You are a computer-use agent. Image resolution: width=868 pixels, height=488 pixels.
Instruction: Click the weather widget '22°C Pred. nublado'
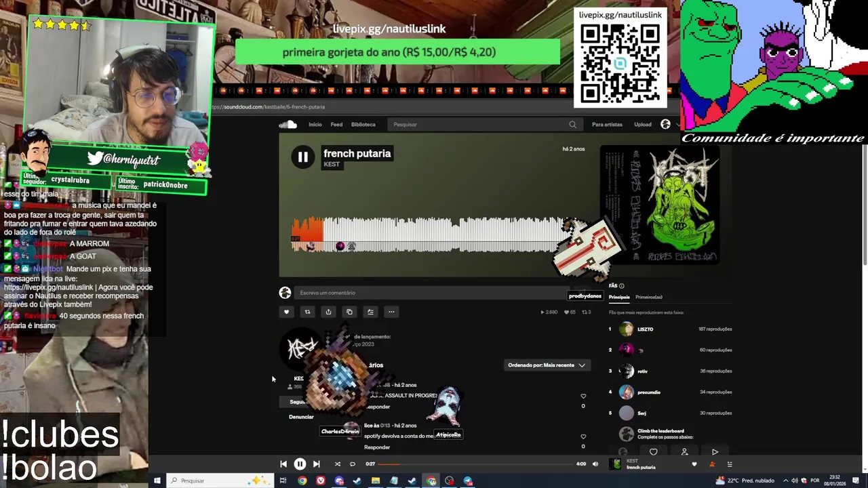click(745, 481)
